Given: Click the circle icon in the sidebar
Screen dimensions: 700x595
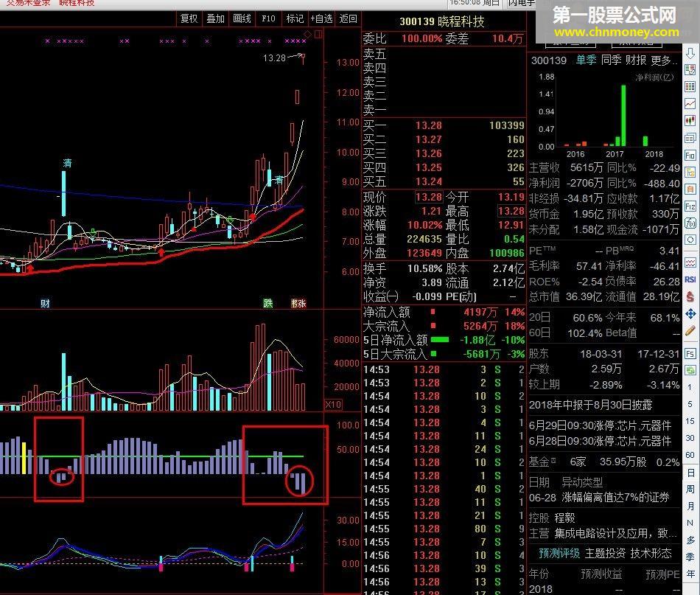Looking at the screenshot, I should pos(690,240).
